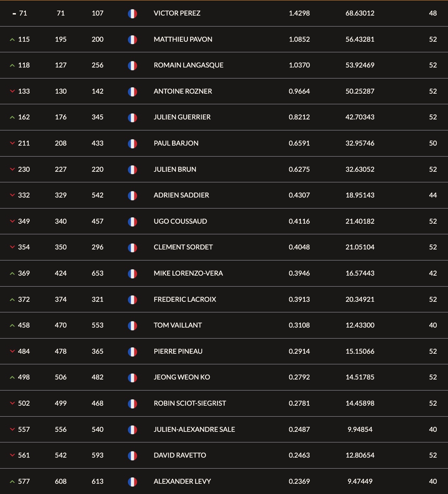Select Antoine Rozner's name
The width and height of the screenshot is (448, 494).
click(183, 91)
